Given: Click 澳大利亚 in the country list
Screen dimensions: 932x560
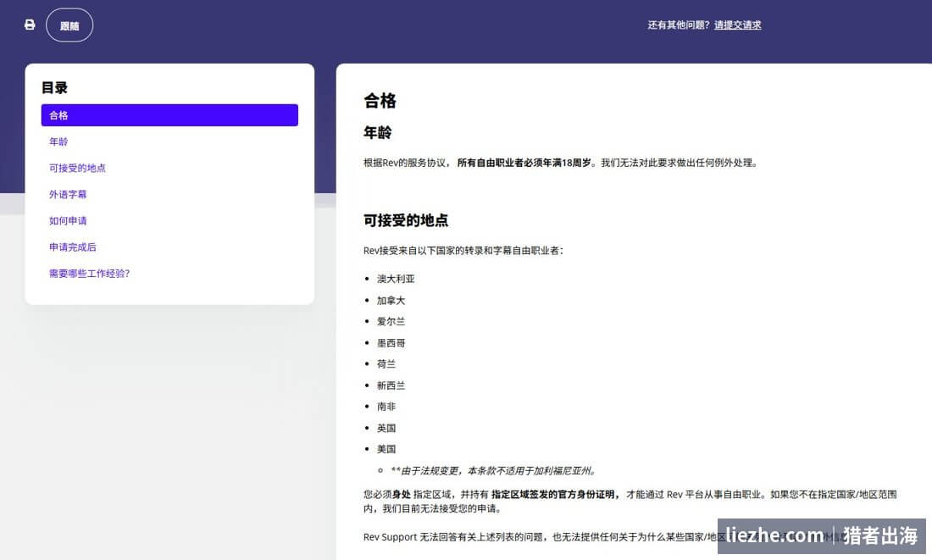Looking at the screenshot, I should [x=396, y=279].
